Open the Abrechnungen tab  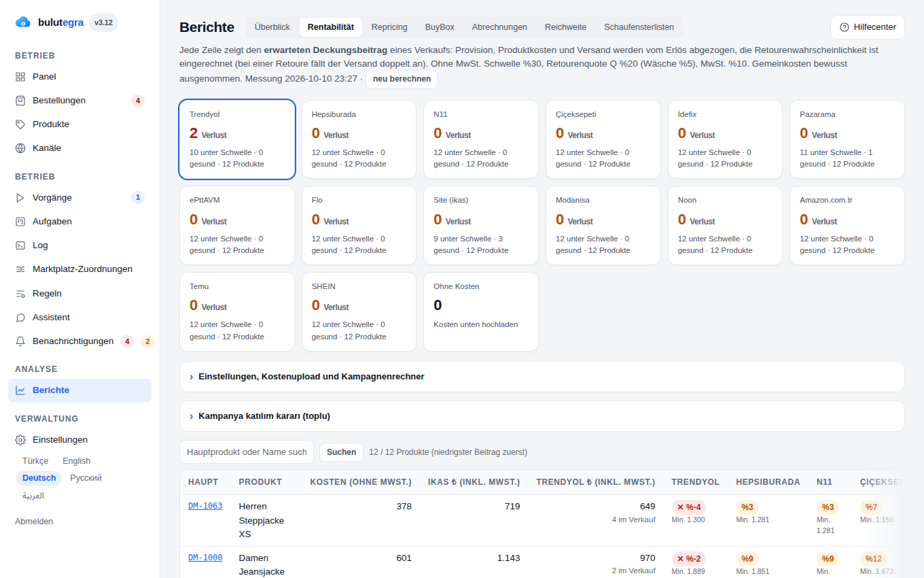499,27
